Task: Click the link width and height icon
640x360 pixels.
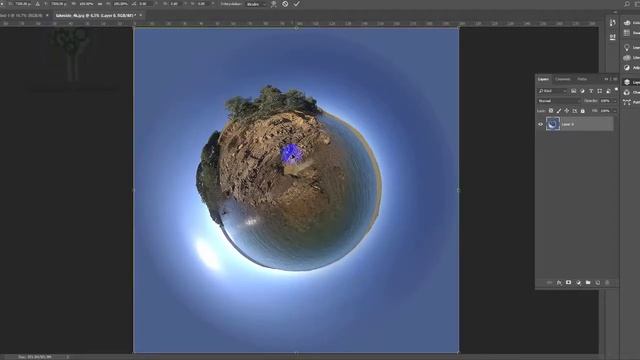Action: (100, 4)
